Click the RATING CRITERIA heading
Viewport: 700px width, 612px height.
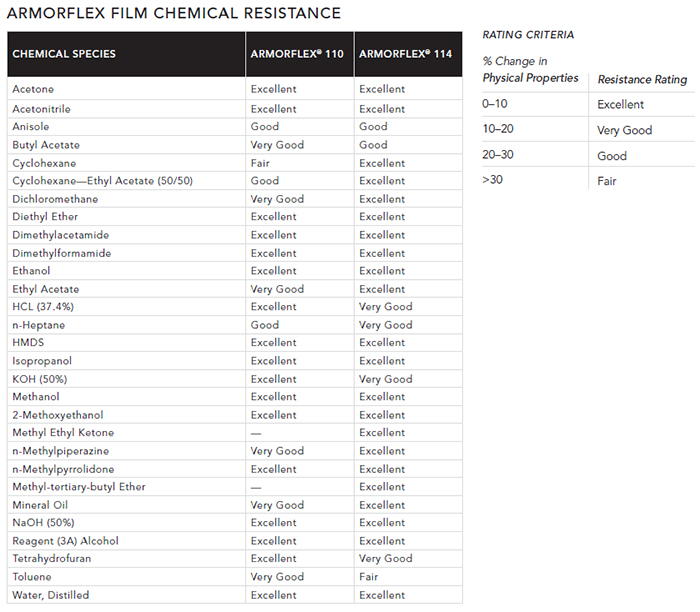pos(528,35)
